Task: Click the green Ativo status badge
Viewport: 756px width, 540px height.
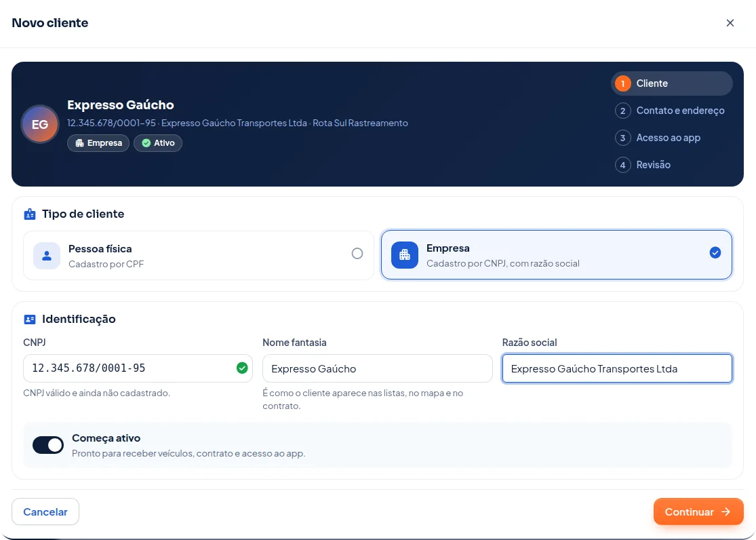Action: coord(158,143)
